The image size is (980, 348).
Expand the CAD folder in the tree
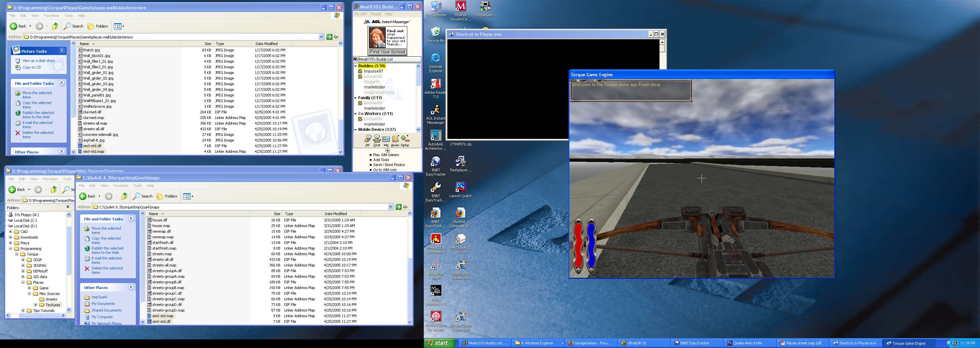[11, 231]
